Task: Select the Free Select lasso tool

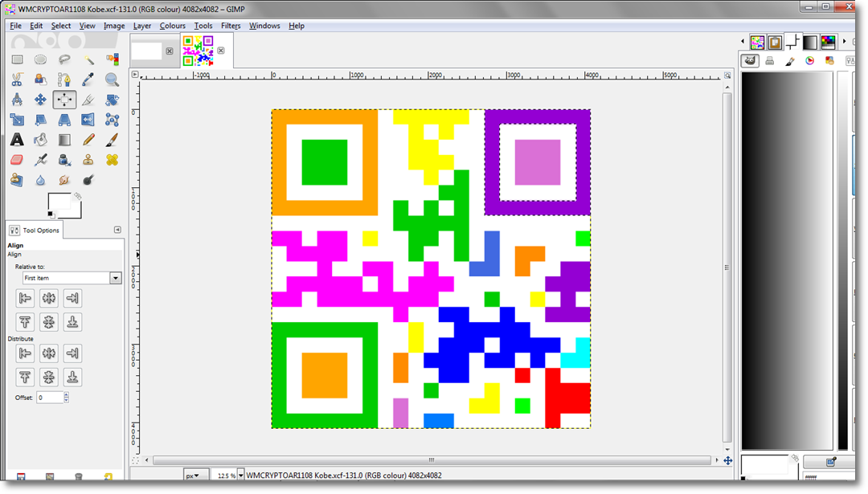Action: 64,59
